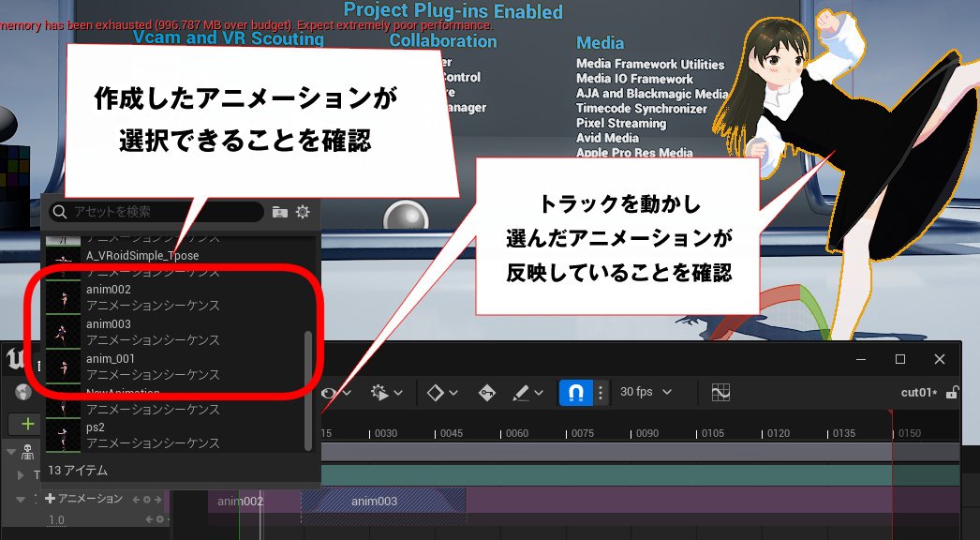
Task: Add a key on the アニメーション track
Action: (x=147, y=500)
